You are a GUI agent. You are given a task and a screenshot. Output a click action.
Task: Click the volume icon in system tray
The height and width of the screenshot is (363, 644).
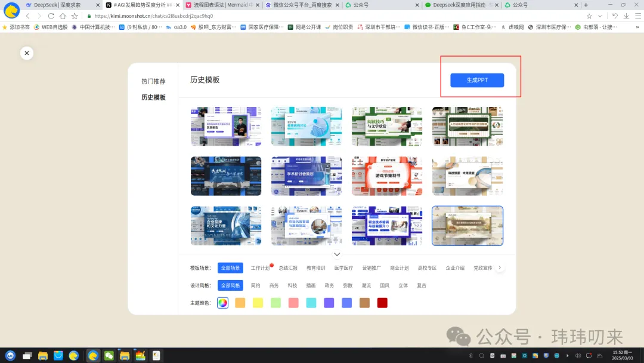click(x=578, y=356)
